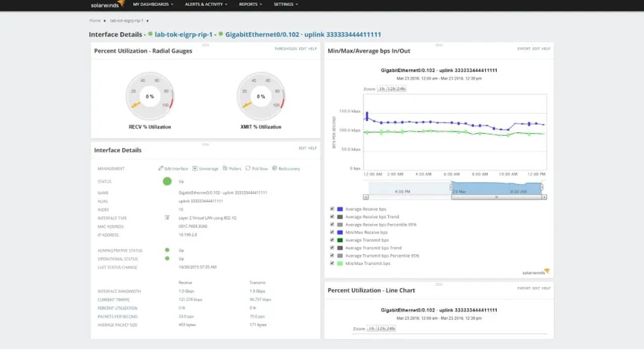644x349 pixels.
Task: Click the MAC address value 001C.F693.30A0
Action: point(193,226)
